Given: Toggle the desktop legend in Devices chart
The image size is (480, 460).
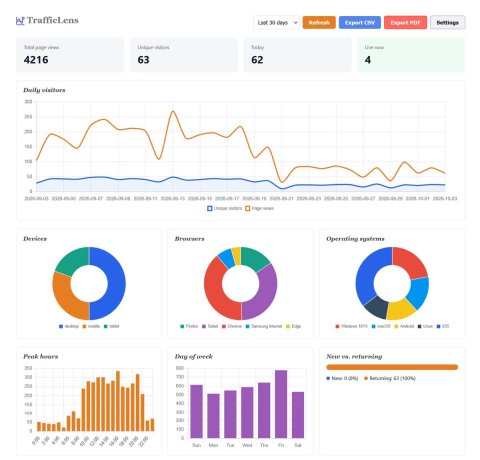Looking at the screenshot, I should 69,326.
